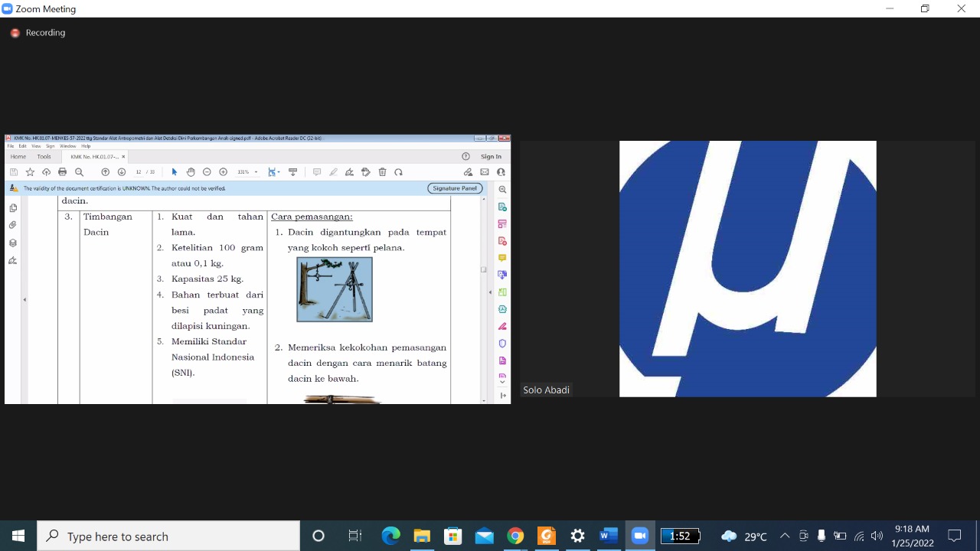Go to previous page with up arrow
The image size is (980, 551).
pos(106,172)
